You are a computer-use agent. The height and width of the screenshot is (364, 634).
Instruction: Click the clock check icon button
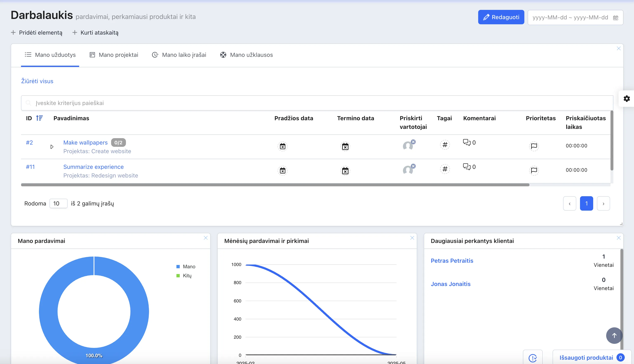coord(533,357)
